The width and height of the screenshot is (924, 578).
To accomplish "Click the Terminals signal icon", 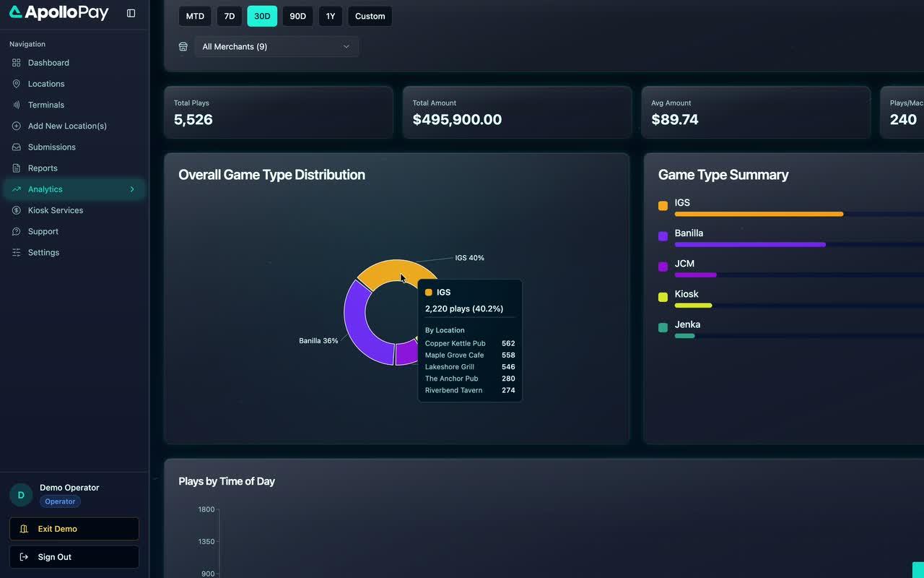I will 17,105.
